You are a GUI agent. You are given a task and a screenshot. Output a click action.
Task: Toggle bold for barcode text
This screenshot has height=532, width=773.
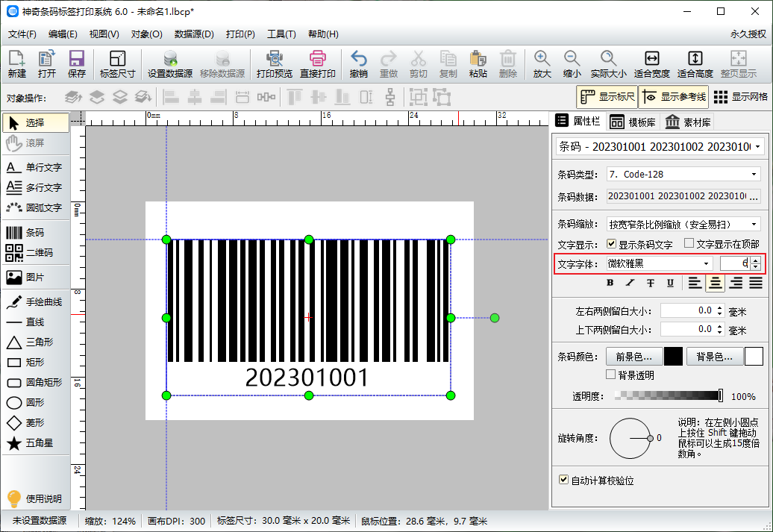[610, 283]
